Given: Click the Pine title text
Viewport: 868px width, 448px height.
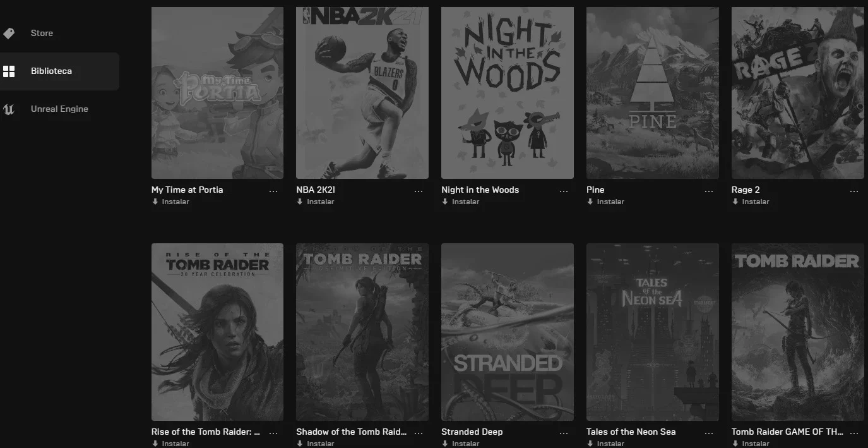Looking at the screenshot, I should point(595,190).
